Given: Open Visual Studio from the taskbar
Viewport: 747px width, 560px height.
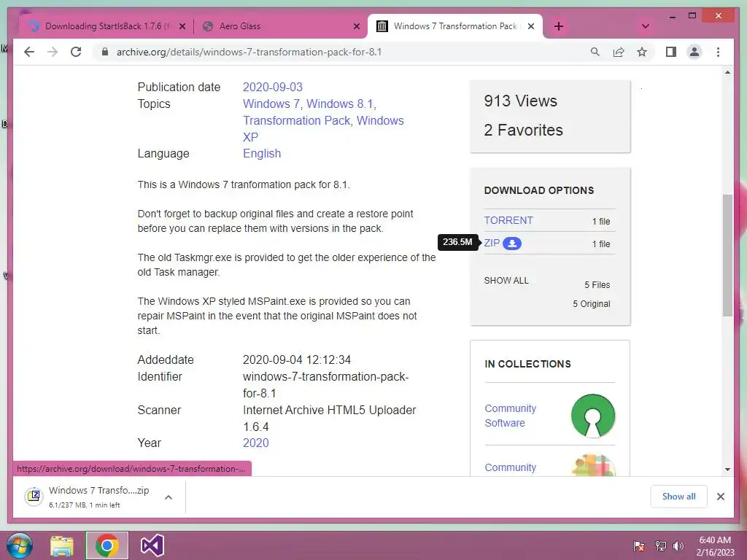Looking at the screenshot, I should [x=152, y=545].
